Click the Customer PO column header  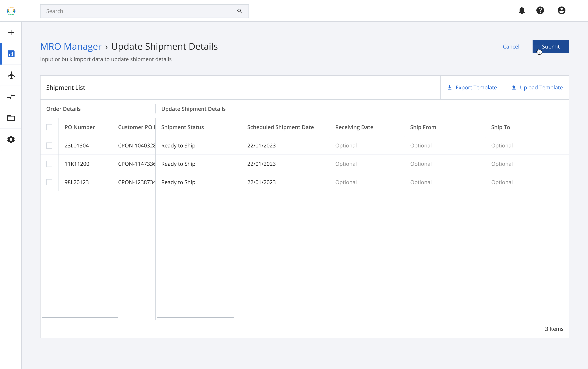click(137, 127)
